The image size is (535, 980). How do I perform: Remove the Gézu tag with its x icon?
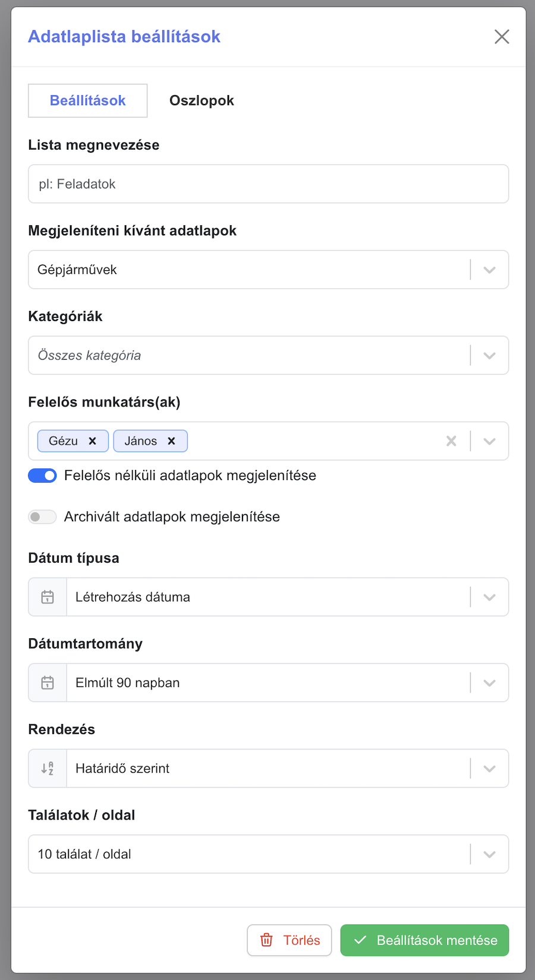tap(92, 441)
